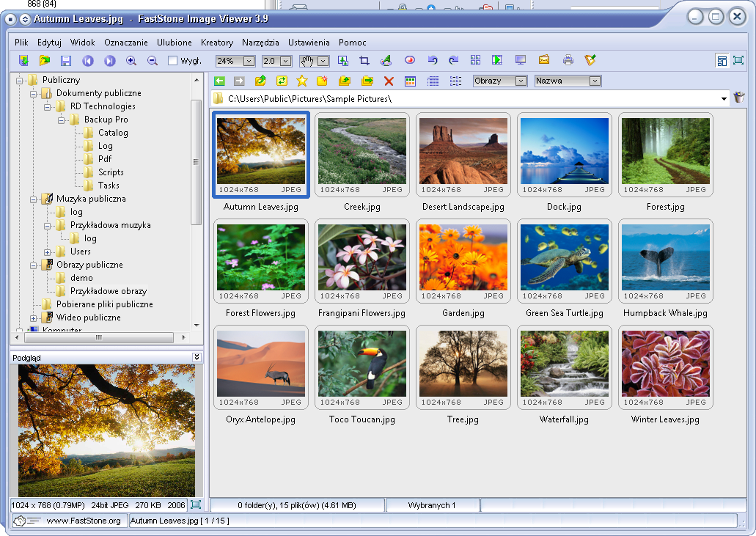
Task: Open the Nazwa sort dropdown
Action: [595, 81]
